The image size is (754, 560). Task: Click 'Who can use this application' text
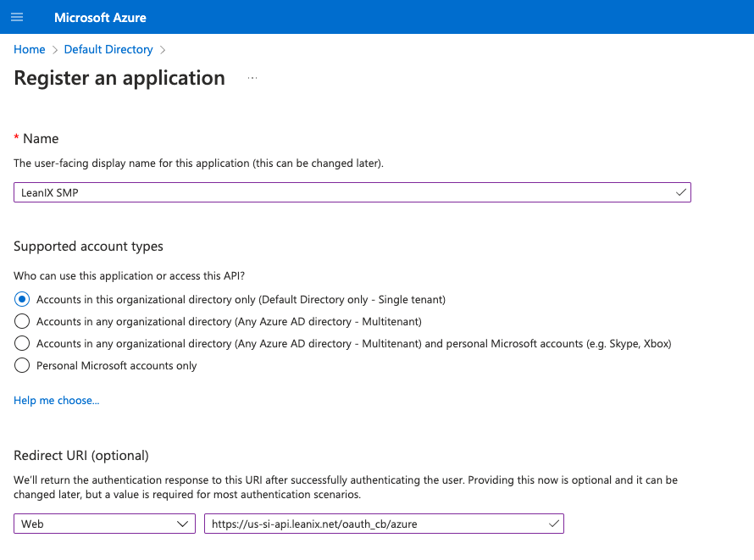pyautogui.click(x=130, y=276)
